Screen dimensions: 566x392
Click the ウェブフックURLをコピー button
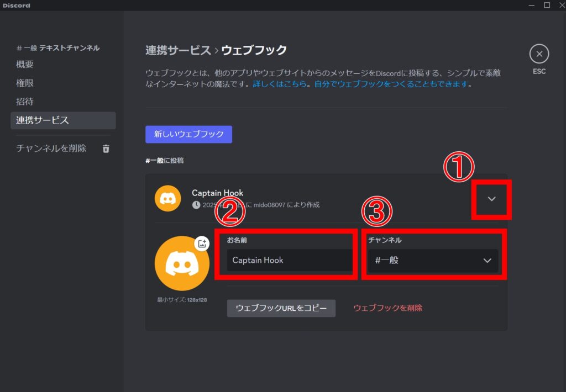[x=281, y=308]
